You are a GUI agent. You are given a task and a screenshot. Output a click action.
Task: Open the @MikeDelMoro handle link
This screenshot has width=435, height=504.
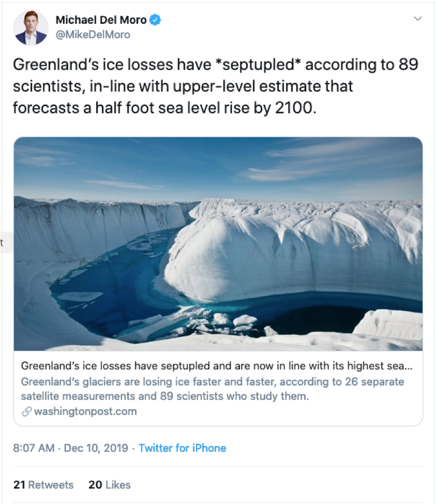(x=92, y=35)
